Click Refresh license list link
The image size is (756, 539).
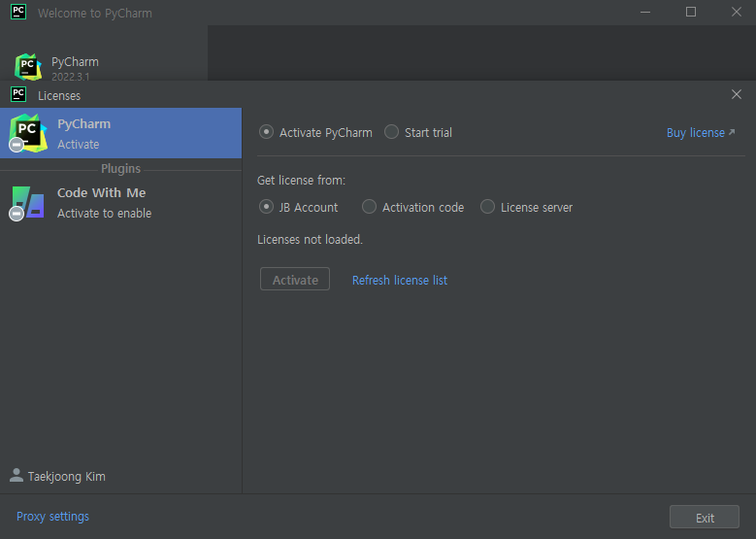400,280
